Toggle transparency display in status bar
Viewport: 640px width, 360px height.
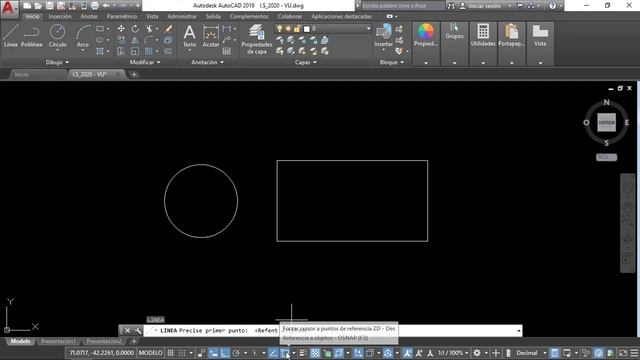click(315, 353)
